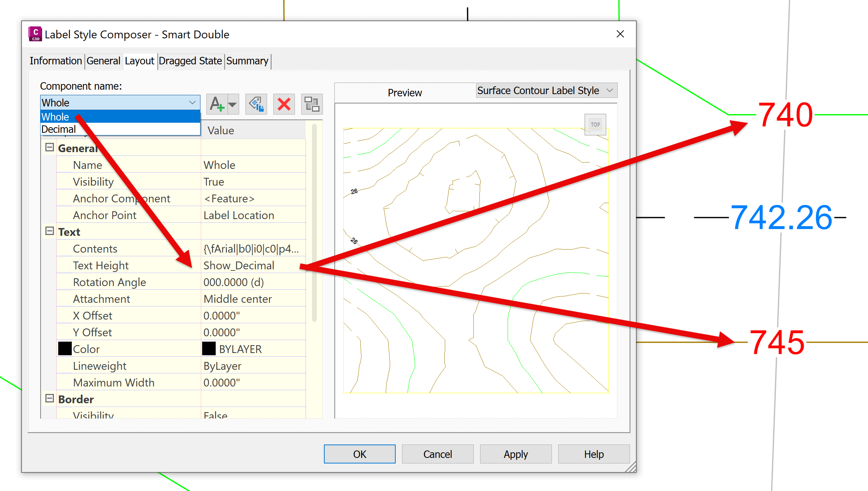This screenshot has width=868, height=491.
Task: Collapse the General property group
Action: pos(49,148)
